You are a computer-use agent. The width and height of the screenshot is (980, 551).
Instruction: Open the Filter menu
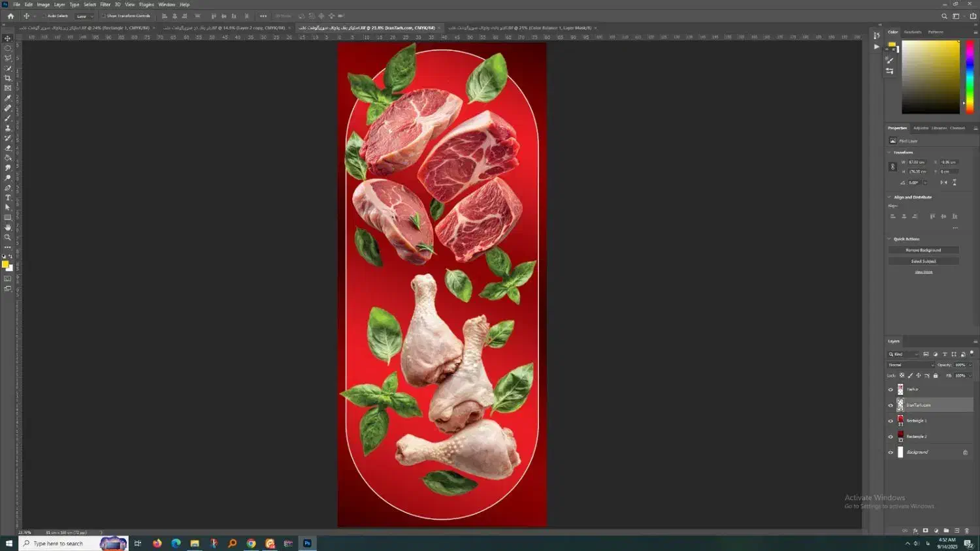pyautogui.click(x=105, y=5)
